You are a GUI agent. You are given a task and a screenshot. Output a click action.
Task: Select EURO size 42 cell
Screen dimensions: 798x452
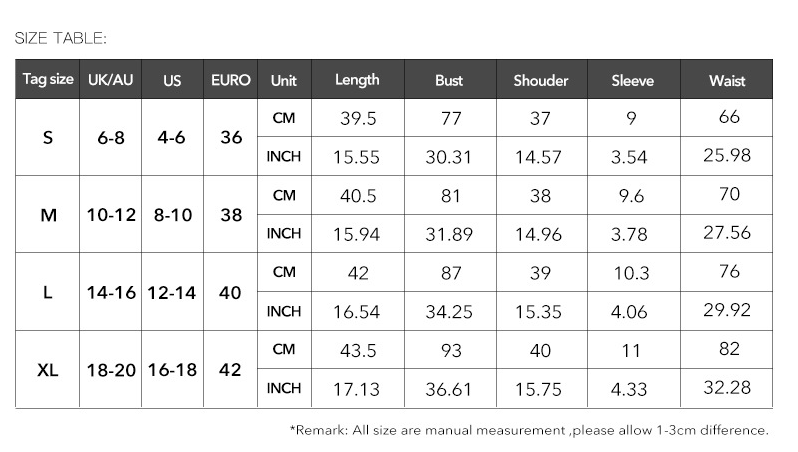[231, 370]
